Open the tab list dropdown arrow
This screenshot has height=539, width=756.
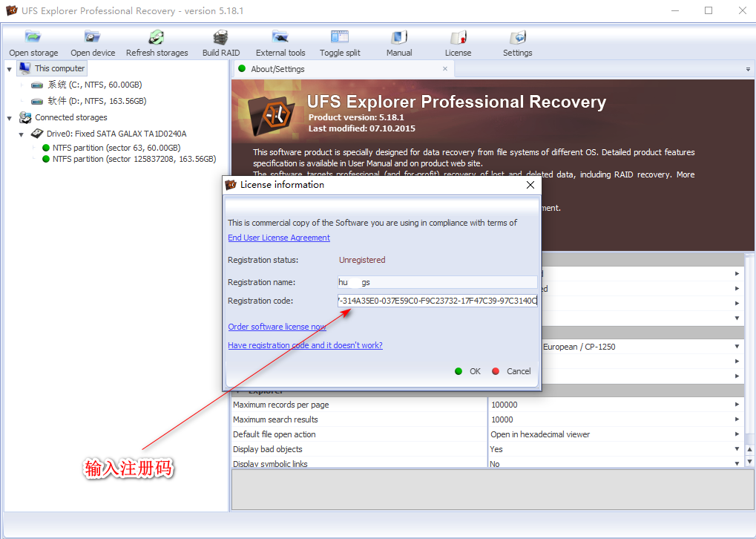[x=748, y=70]
